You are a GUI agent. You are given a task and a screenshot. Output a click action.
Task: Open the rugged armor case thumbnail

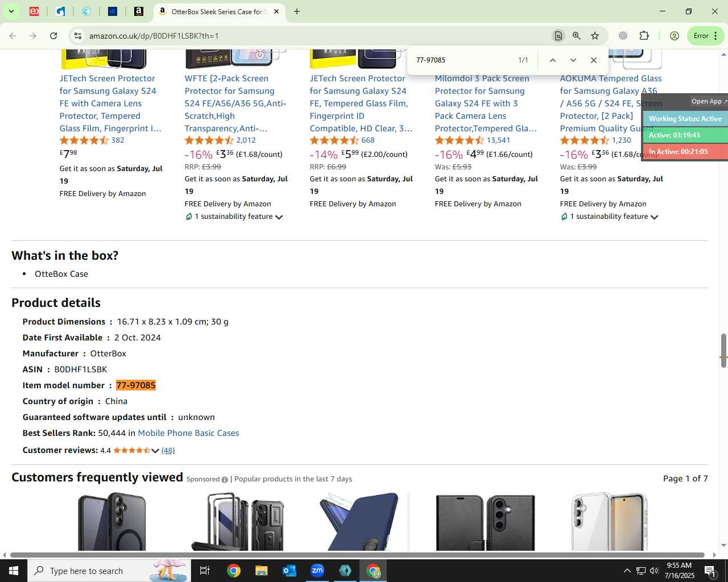coord(237,521)
